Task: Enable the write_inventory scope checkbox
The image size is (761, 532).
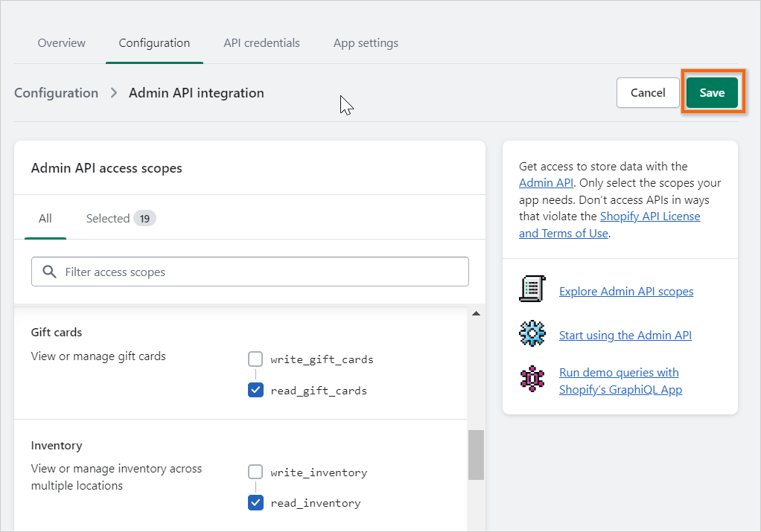Action: (255, 472)
